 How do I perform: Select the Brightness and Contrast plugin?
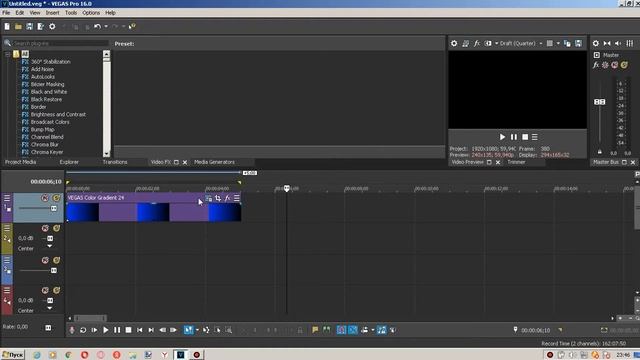[x=58, y=114]
